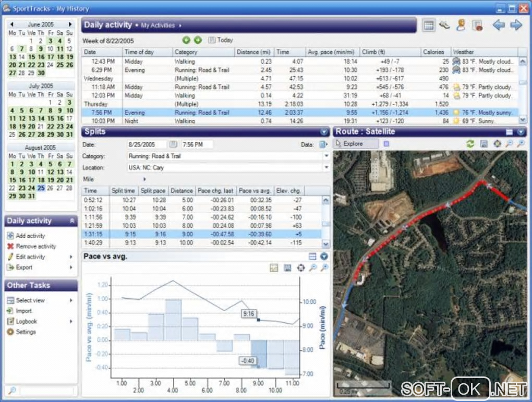Open My Activities breadcrumb arrow
532x402 pixels.
click(x=180, y=26)
